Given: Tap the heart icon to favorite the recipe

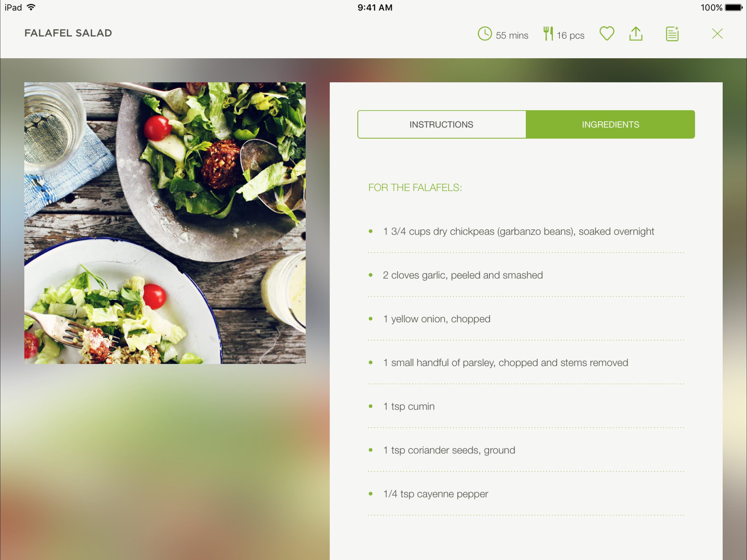Looking at the screenshot, I should (x=606, y=34).
